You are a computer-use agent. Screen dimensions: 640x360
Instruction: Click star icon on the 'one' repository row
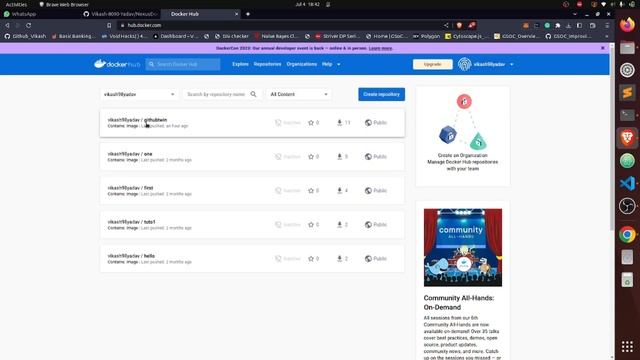point(311,157)
